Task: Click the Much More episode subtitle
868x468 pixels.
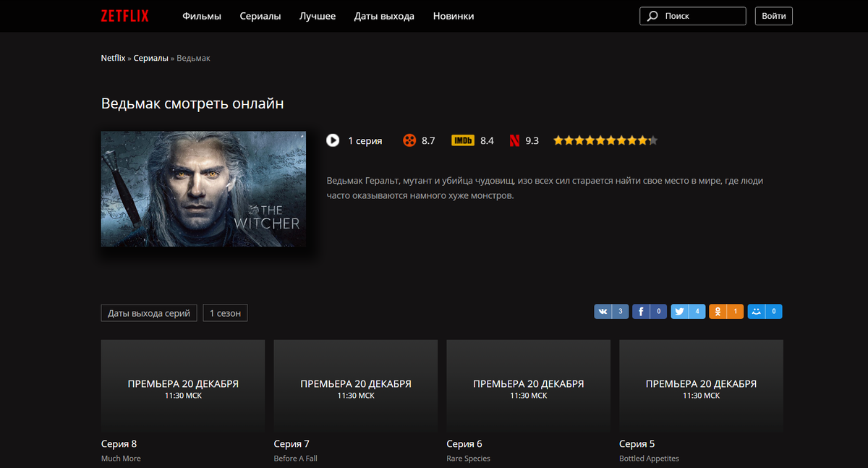Action: (x=121, y=459)
